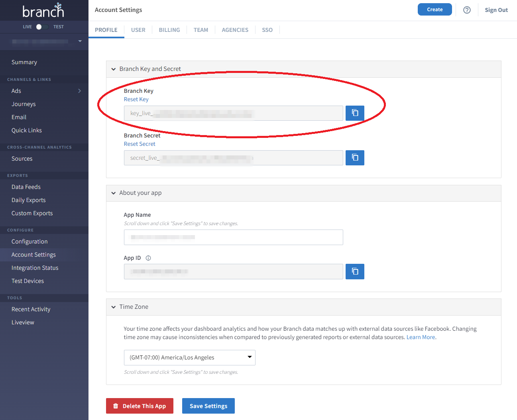Screen dimensions: 517x420
Task: Open the help question mark icon
Action: tap(467, 10)
